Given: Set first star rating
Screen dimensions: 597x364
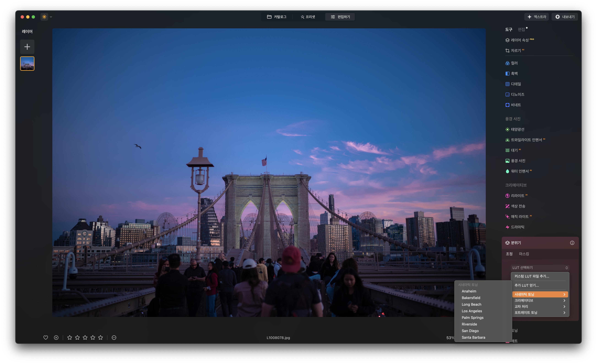Looking at the screenshot, I should point(70,337).
